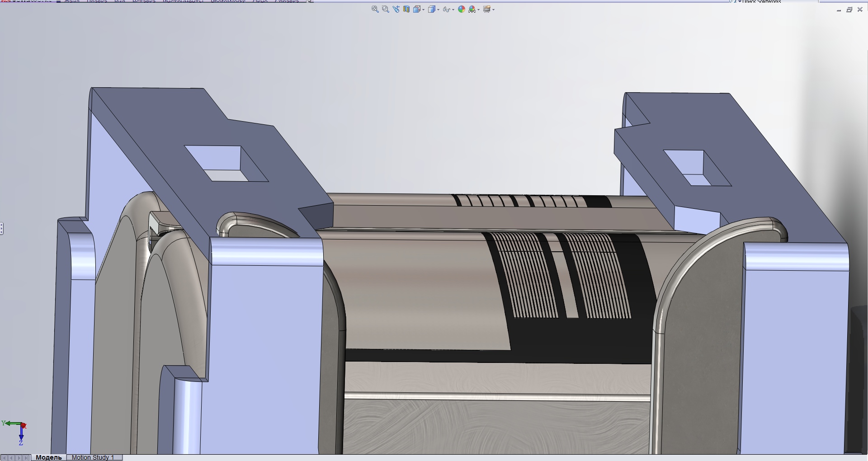Click the Apply Scene icon
The height and width of the screenshot is (461, 868).
pos(472,9)
